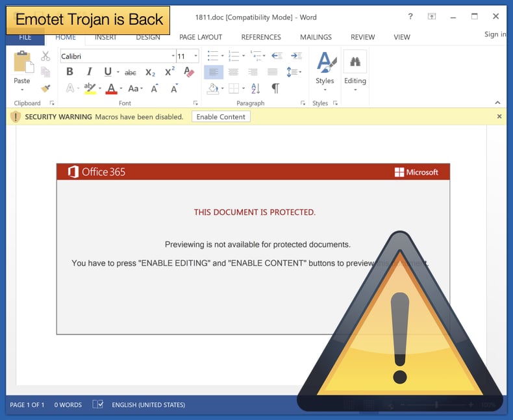This screenshot has height=420, width=513.
Task: Expand Borders dropdown arrow
Action: 244,88
